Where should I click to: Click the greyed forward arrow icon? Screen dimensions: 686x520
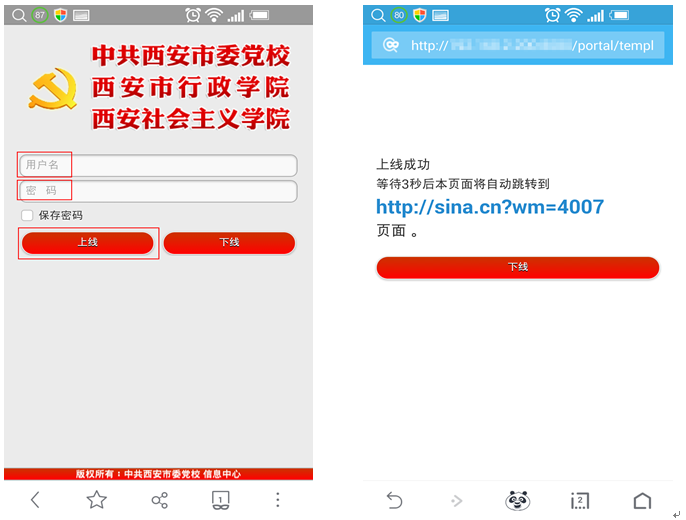coord(456,500)
